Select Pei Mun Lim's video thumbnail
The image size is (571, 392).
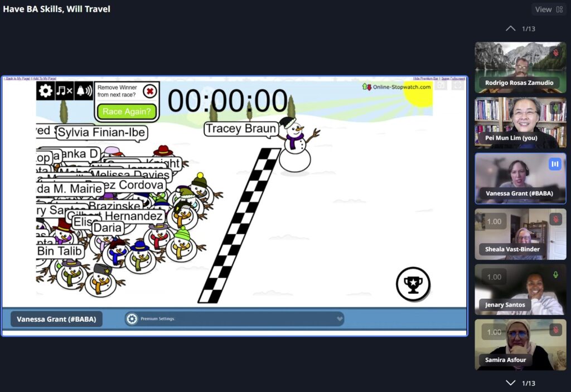click(x=520, y=123)
